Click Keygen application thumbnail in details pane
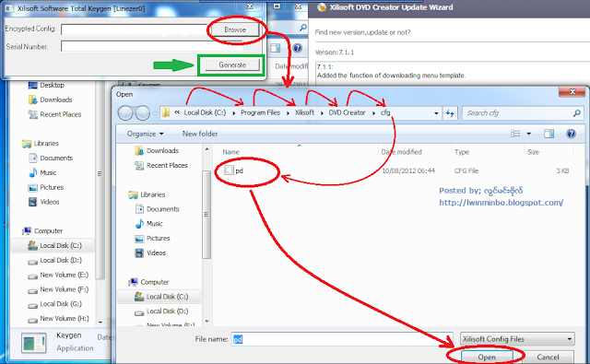Image resolution: width=590 pixels, height=364 pixels. pos(34,343)
